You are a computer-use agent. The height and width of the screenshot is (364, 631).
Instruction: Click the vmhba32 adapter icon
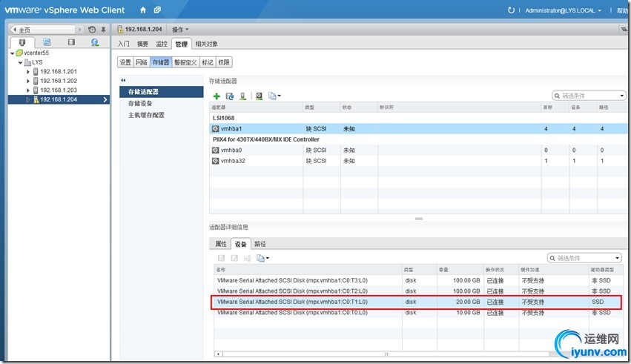pos(215,161)
